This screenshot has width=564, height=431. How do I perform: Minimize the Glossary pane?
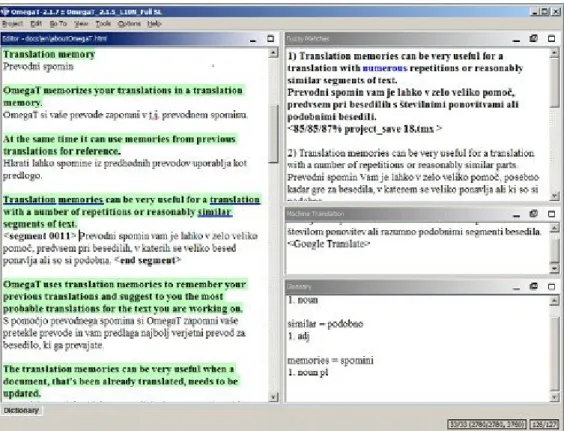click(516, 287)
